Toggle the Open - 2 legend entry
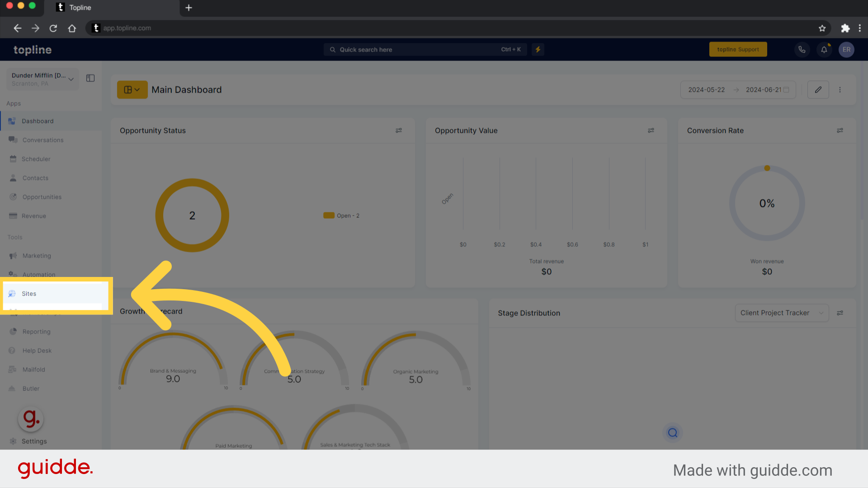868x488 pixels. 341,216
